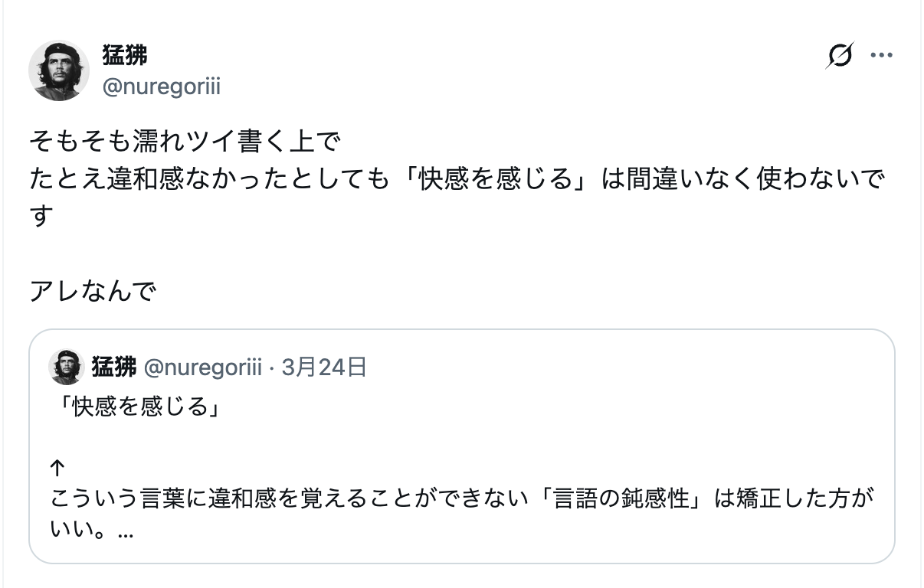Click the "いい。" text ending the quoted tweet

[82, 531]
